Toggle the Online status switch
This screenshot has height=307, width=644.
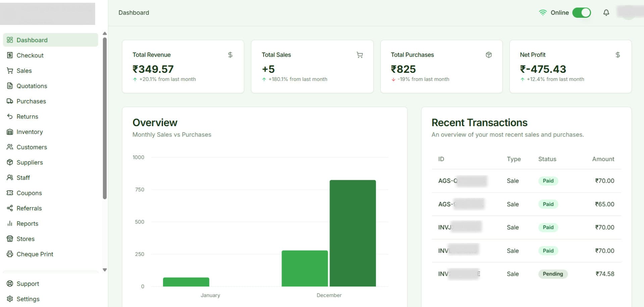point(581,13)
